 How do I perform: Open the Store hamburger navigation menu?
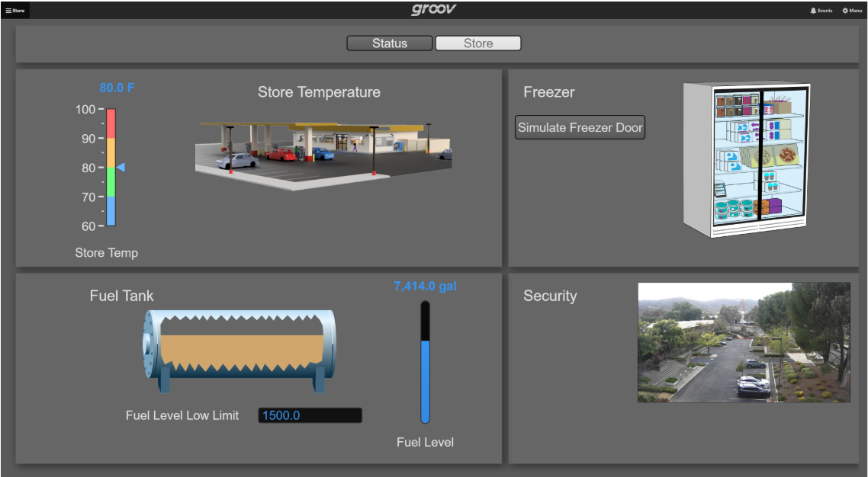tap(15, 11)
